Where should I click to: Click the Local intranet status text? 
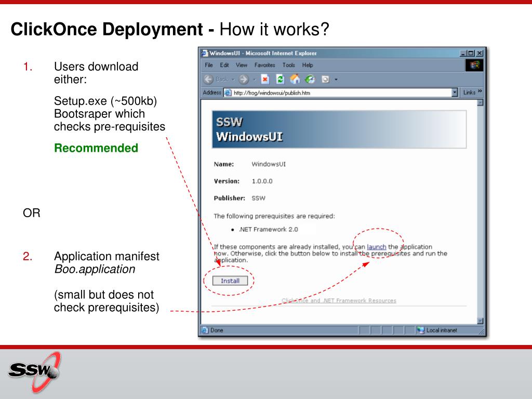[442, 330]
